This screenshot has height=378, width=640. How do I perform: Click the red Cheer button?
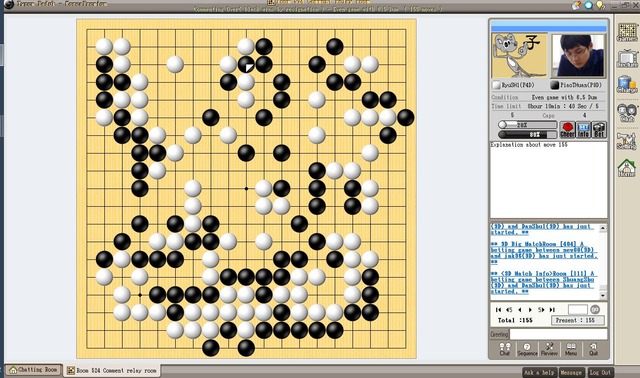(x=567, y=129)
